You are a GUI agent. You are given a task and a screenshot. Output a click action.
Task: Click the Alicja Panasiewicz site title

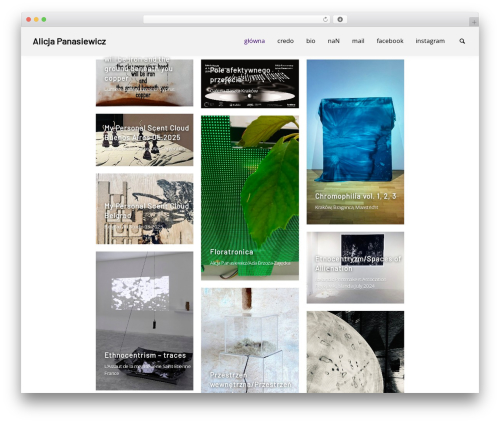tap(69, 42)
